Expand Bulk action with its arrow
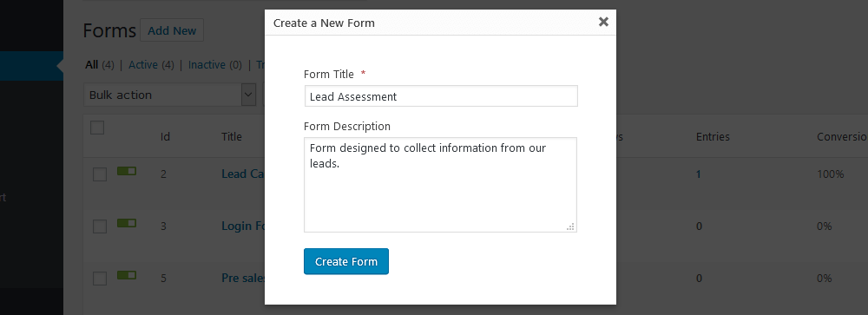868x315 pixels. (x=249, y=95)
